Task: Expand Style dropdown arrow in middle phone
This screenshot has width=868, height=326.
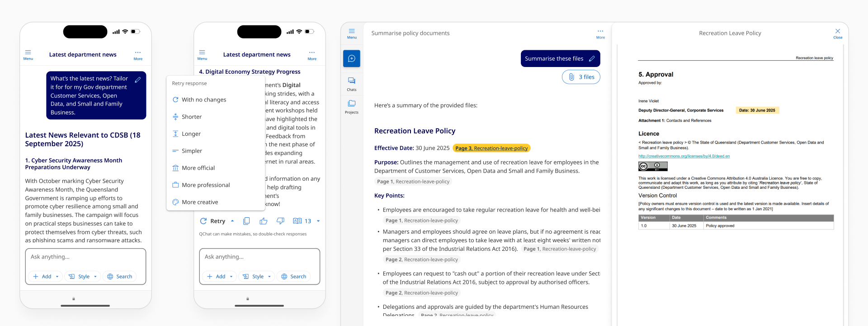Action: (x=269, y=277)
